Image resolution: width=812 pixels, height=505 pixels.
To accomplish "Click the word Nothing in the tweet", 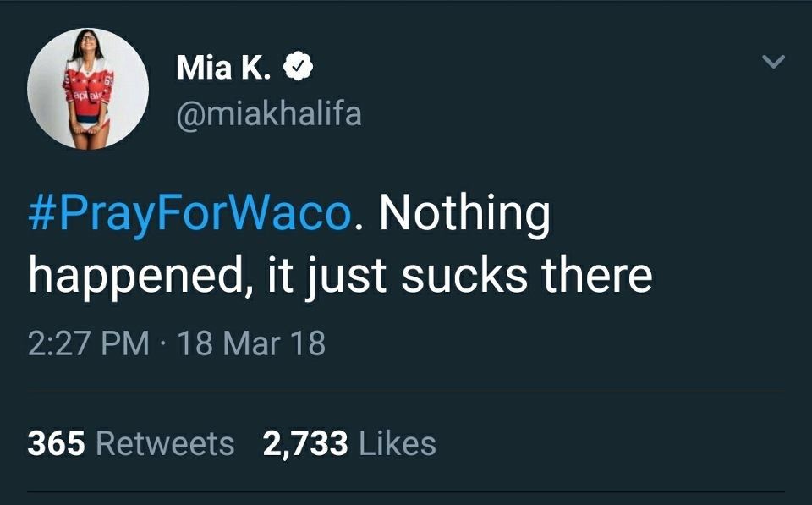I will click(464, 215).
